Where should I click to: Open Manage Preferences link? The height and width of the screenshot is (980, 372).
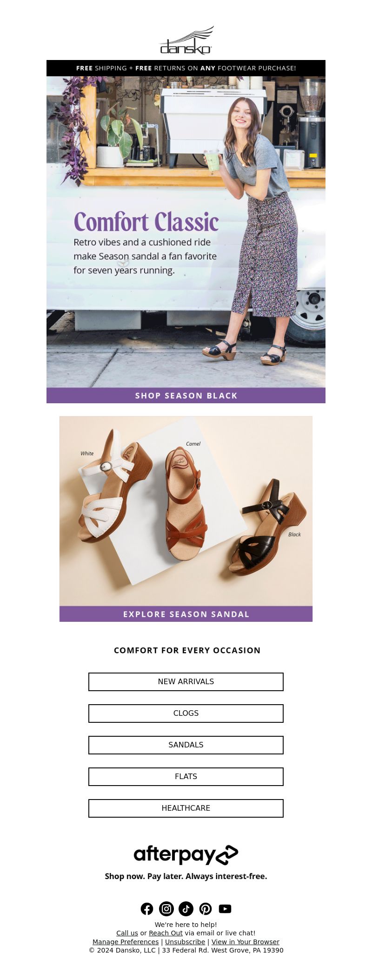[126, 942]
